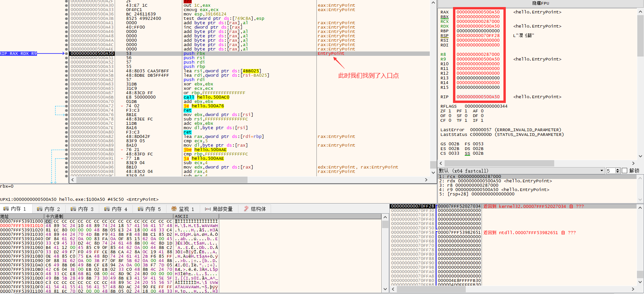Open the 默认 (x64 fastcall) calling convention dropdown
644x294 pixels.
[x=521, y=171]
